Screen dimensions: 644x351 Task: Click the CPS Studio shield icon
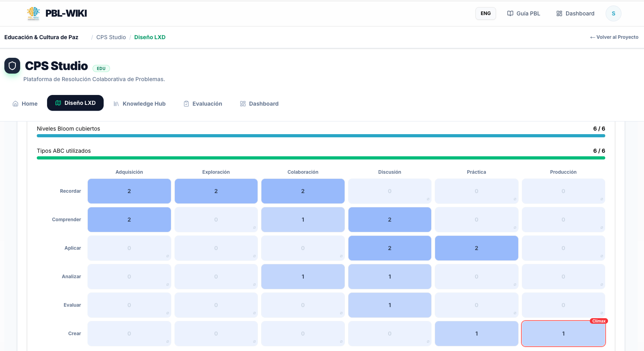[12, 66]
